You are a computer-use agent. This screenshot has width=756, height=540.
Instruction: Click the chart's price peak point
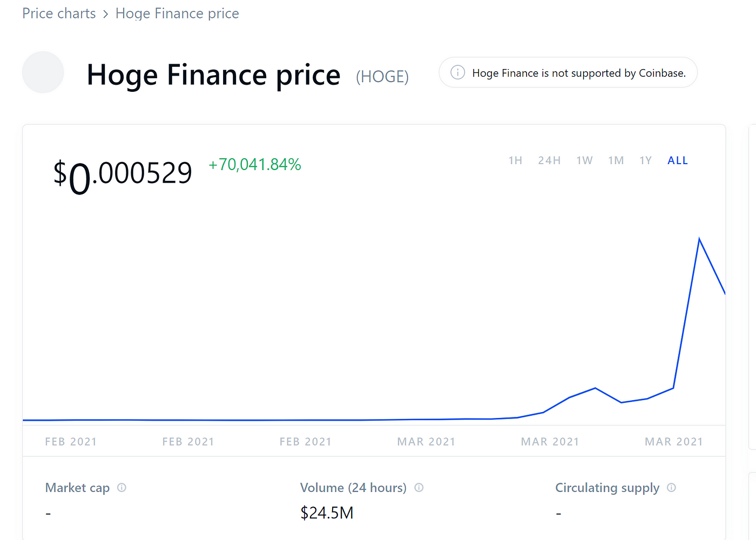tap(699, 239)
